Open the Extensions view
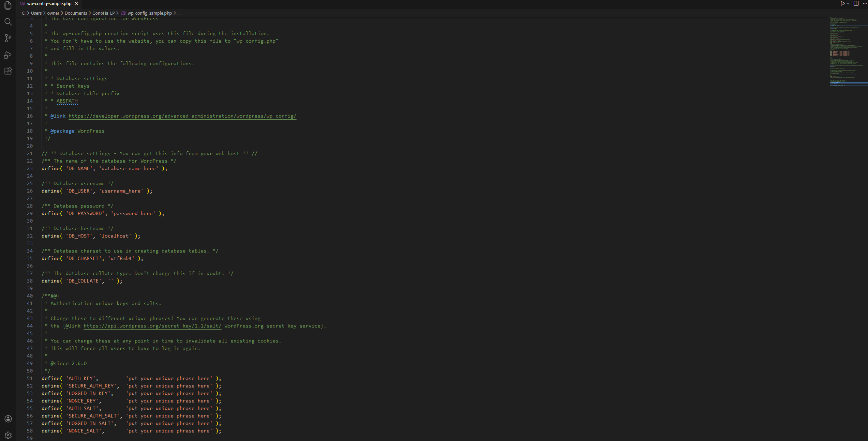Screen dimensions: 868x441 tap(8, 71)
